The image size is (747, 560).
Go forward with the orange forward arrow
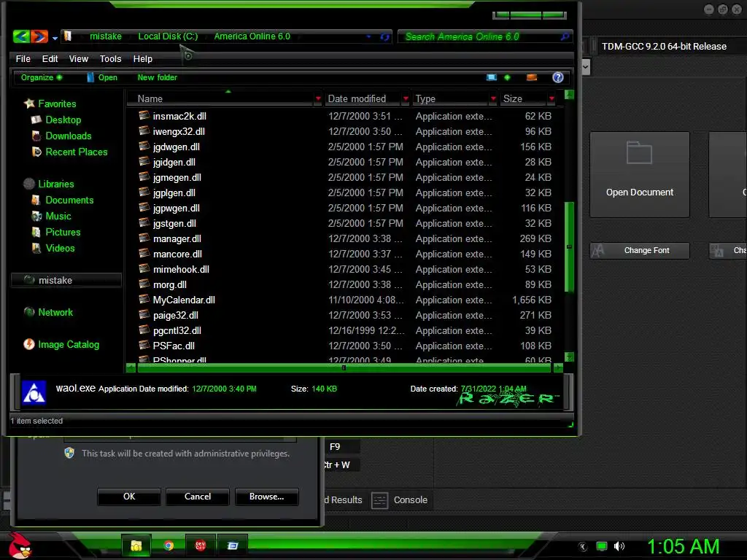coord(39,36)
